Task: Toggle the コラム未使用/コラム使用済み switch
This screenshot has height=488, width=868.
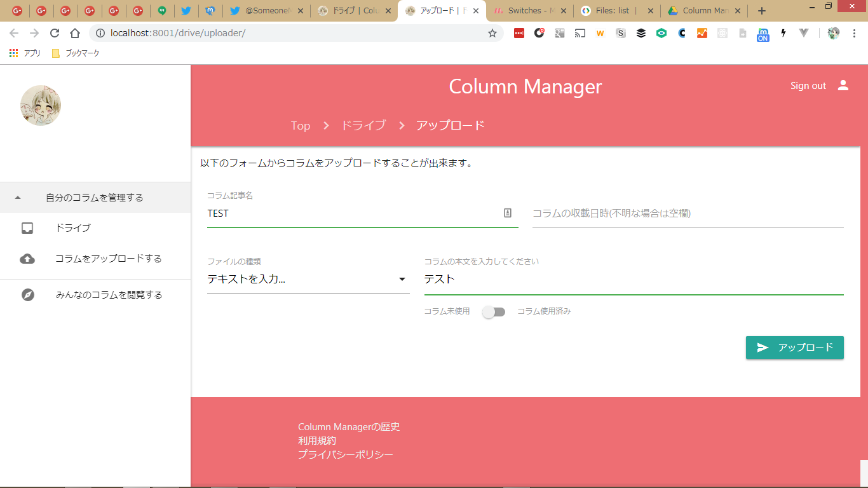Action: pyautogui.click(x=494, y=312)
